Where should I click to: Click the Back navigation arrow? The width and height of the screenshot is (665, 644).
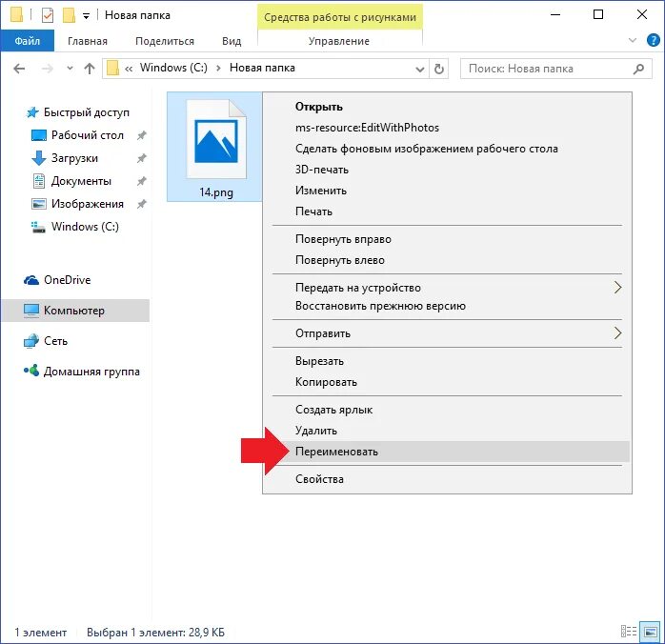coord(19,69)
